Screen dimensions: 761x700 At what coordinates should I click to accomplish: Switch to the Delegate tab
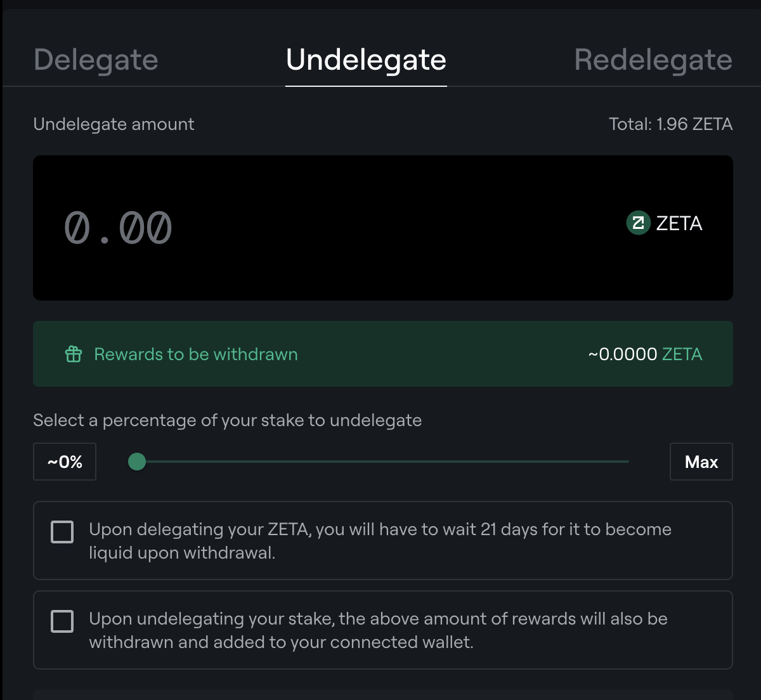[x=96, y=60]
